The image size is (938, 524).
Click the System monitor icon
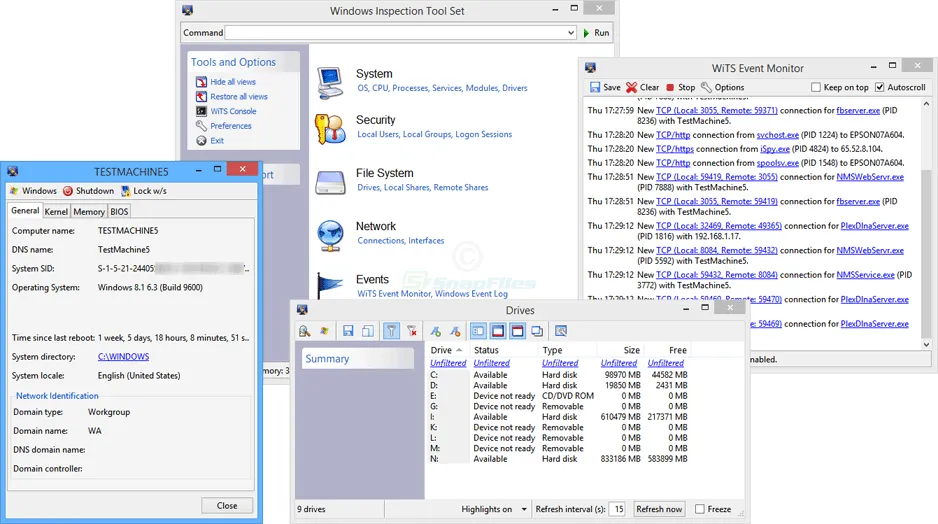click(x=331, y=83)
